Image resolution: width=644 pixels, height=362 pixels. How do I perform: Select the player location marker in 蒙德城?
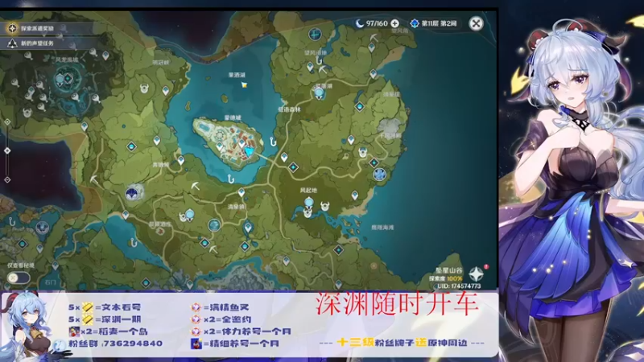click(x=249, y=152)
